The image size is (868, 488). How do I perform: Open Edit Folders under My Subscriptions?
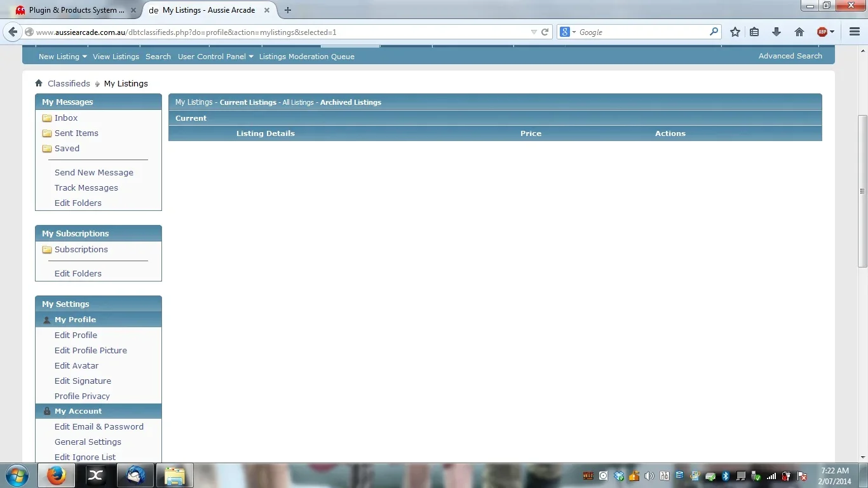tap(78, 274)
